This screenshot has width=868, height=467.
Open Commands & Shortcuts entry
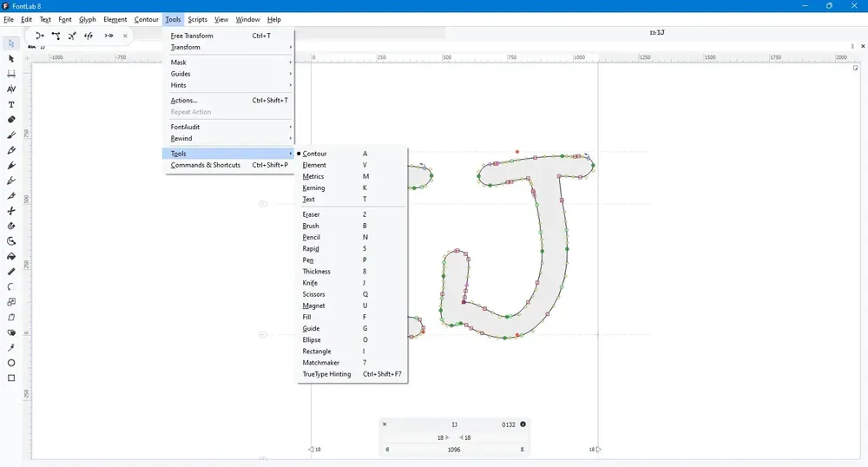(x=229, y=165)
